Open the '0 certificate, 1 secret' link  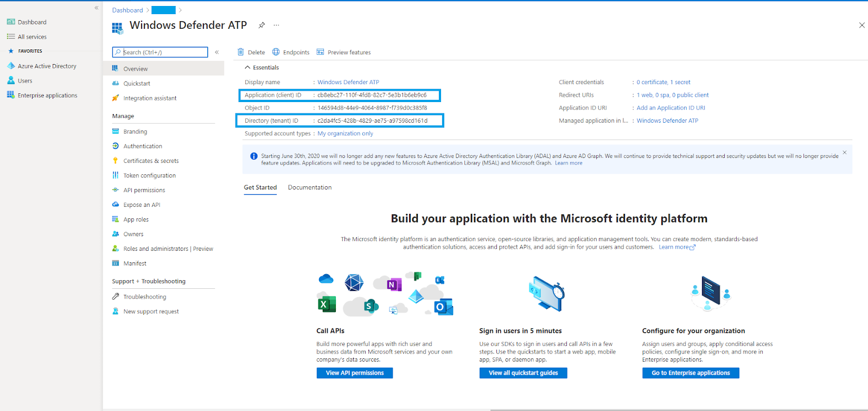click(x=663, y=83)
